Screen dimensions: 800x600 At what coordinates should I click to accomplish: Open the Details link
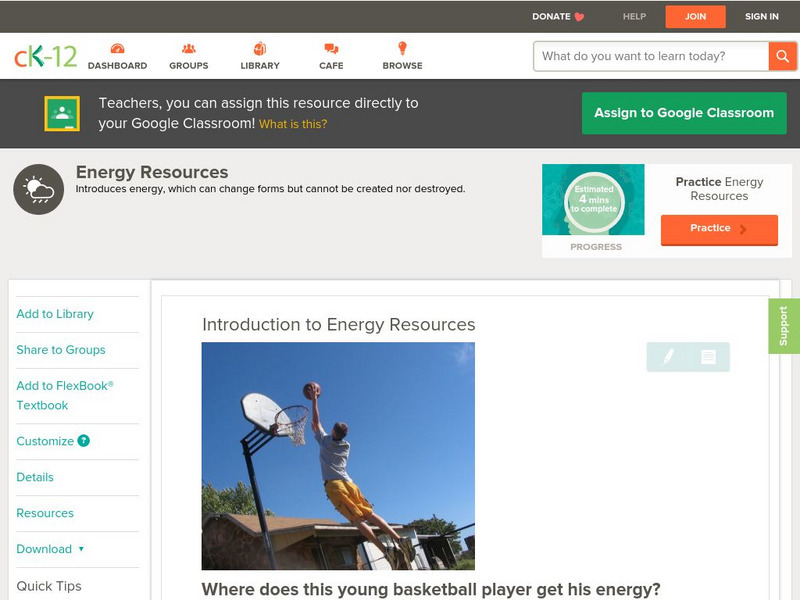[x=35, y=477]
